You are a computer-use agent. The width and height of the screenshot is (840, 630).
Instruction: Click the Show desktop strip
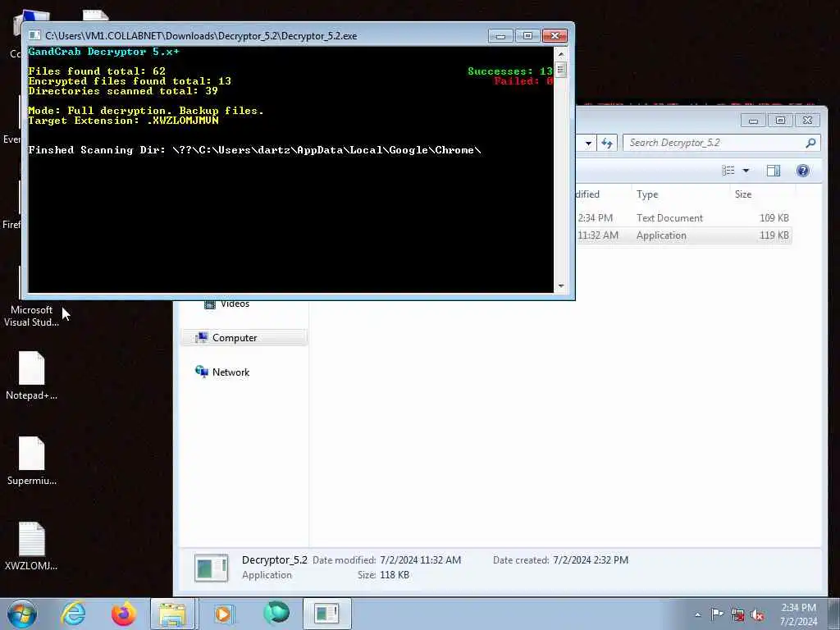pos(835,614)
